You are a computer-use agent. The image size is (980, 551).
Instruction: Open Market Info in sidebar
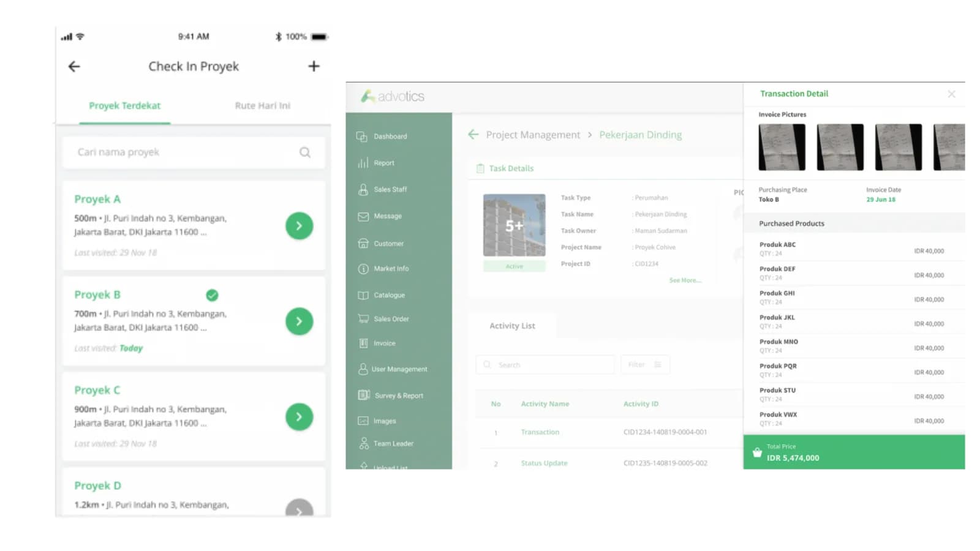[383, 269]
